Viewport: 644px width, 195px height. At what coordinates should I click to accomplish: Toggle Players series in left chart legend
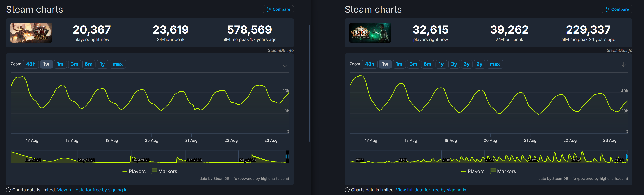click(x=134, y=171)
